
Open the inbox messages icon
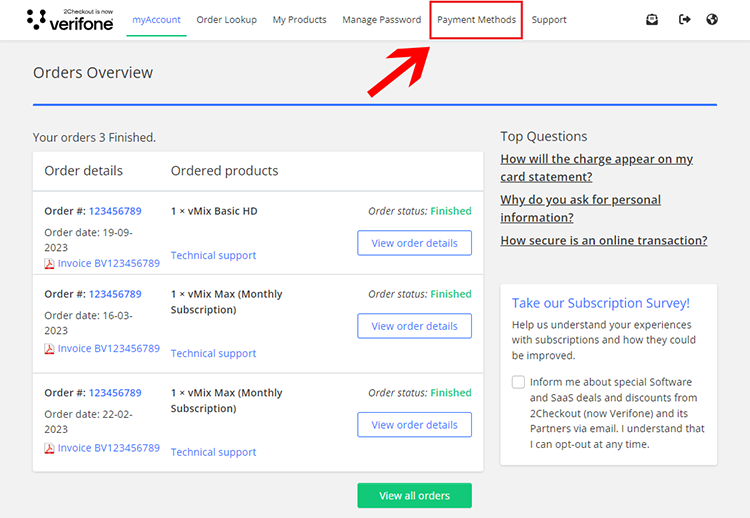coord(652,19)
